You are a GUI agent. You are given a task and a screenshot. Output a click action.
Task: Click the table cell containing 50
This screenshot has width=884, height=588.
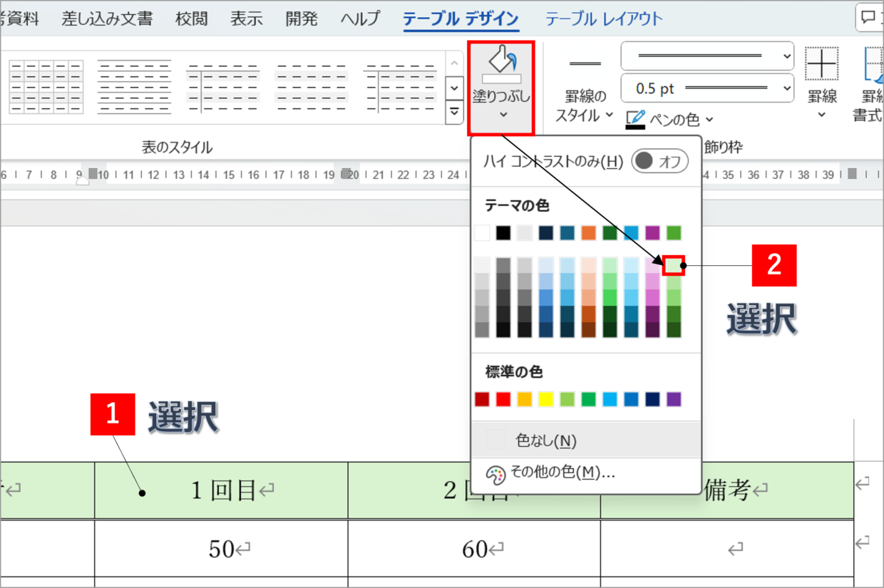(221, 549)
